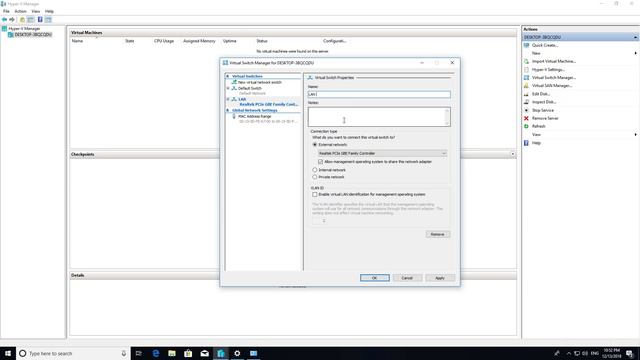Open File Explorer from the taskbar
Image resolution: width=640 pixels, height=360 pixels.
coord(172,353)
